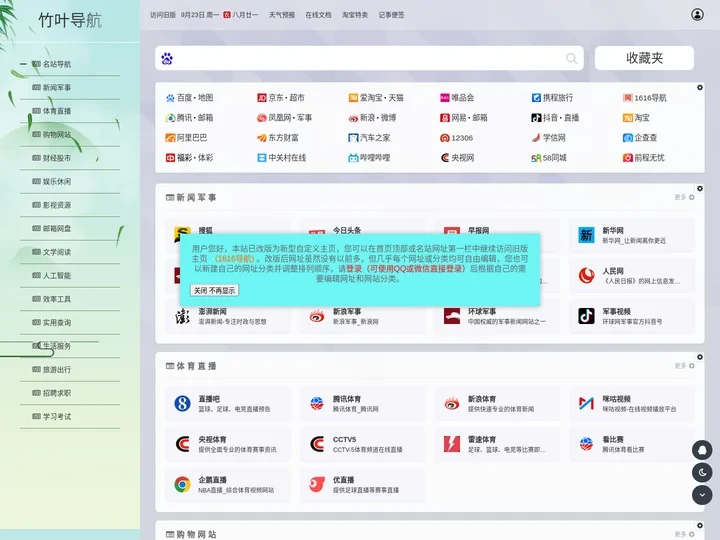Click the 腾讯体育 site icon
Screen dimensions: 720x540
(x=317, y=404)
